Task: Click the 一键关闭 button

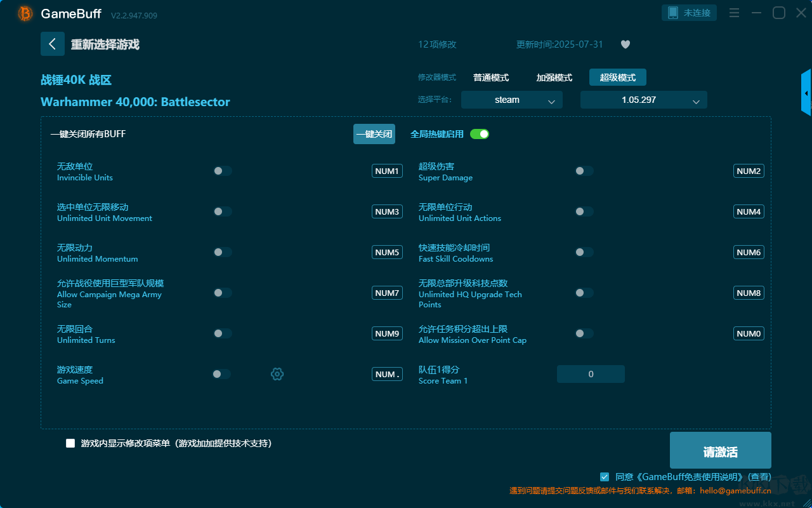Action: coord(374,134)
